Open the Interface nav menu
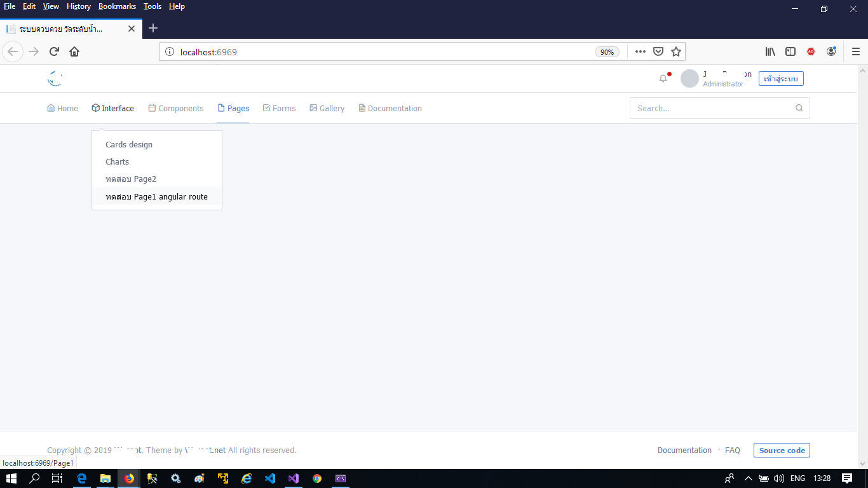The image size is (868, 488). tap(112, 108)
